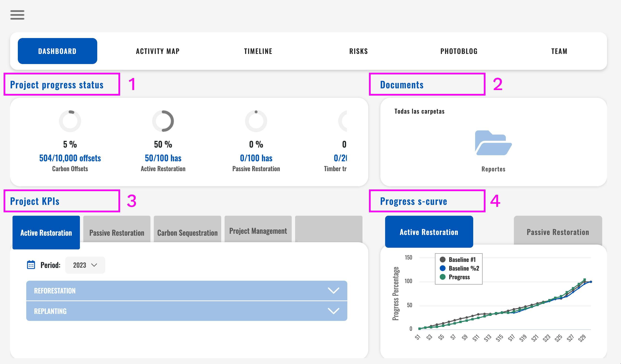Toggle Baseline #1 legend marker
Image resolution: width=621 pixels, height=364 pixels.
coord(443,260)
